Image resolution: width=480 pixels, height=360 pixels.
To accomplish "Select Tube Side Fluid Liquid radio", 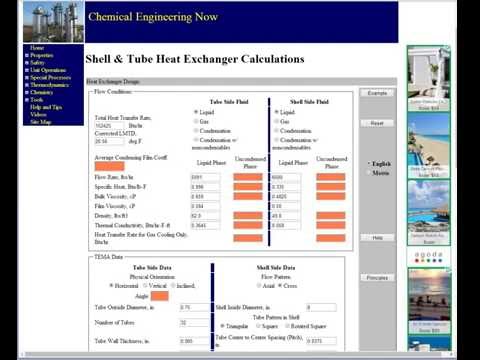I will pyautogui.click(x=196, y=112).
